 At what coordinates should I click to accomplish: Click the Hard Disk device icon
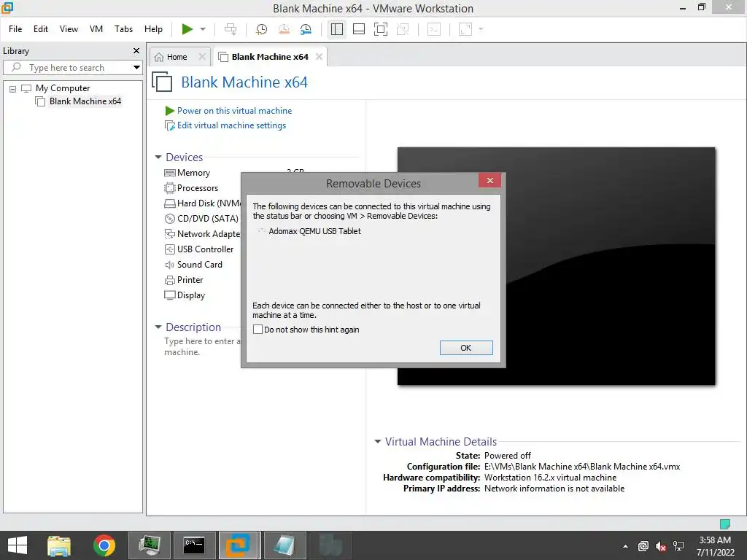169,203
